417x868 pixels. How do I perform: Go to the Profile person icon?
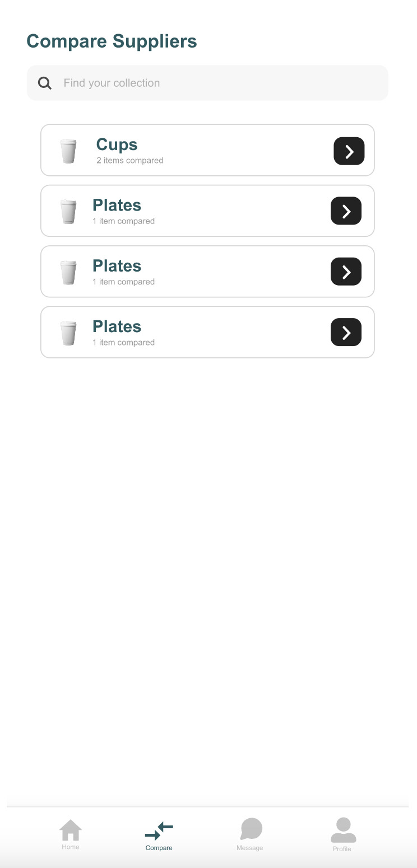click(x=343, y=830)
